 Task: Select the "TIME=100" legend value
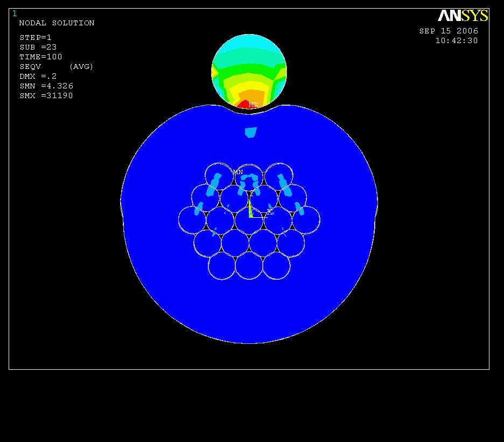pos(40,57)
